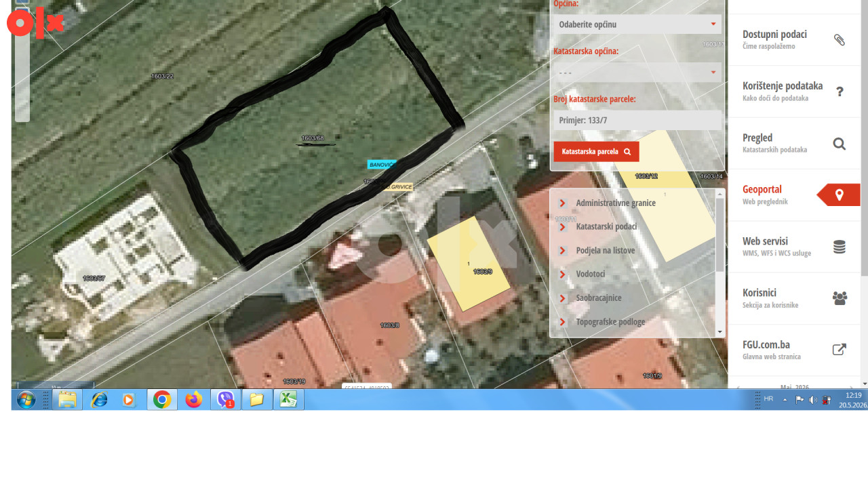Switch to Google Chrome on the taskbar

(x=162, y=400)
